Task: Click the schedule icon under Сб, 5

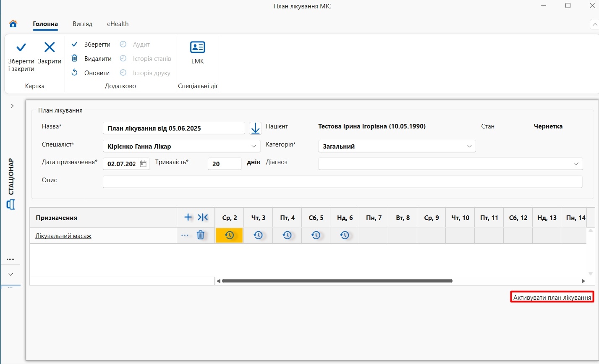Action: pos(316,235)
